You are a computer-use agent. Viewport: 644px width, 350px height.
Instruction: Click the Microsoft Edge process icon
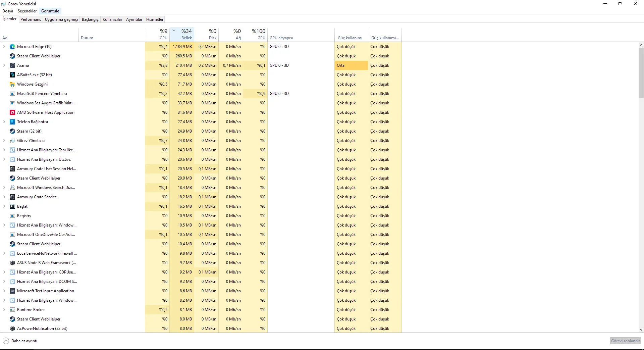coord(12,47)
